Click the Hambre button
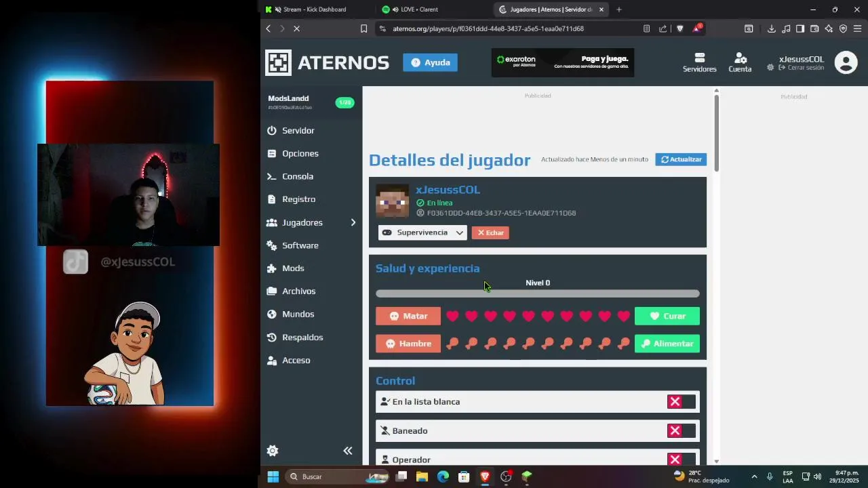This screenshot has height=488, width=868. [408, 344]
